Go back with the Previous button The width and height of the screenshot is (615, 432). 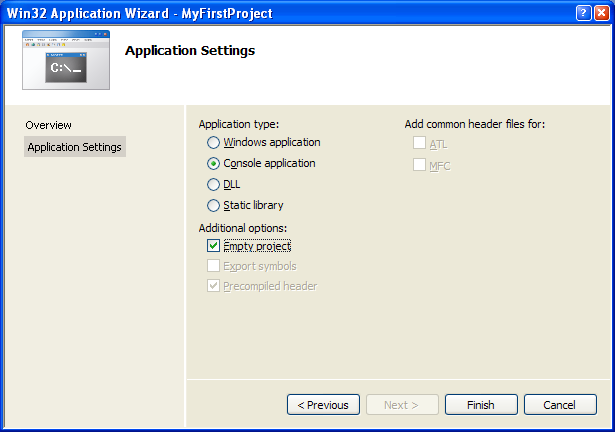(323, 405)
